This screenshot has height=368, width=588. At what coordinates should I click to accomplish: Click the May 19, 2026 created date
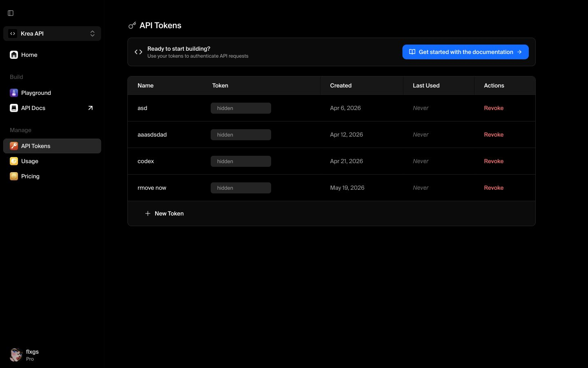(347, 188)
